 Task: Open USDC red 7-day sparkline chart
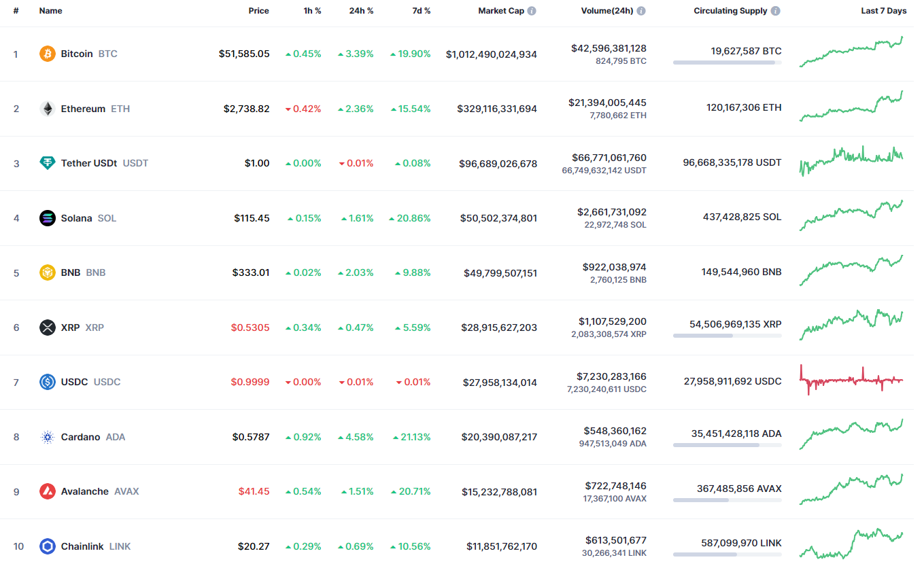pos(851,380)
